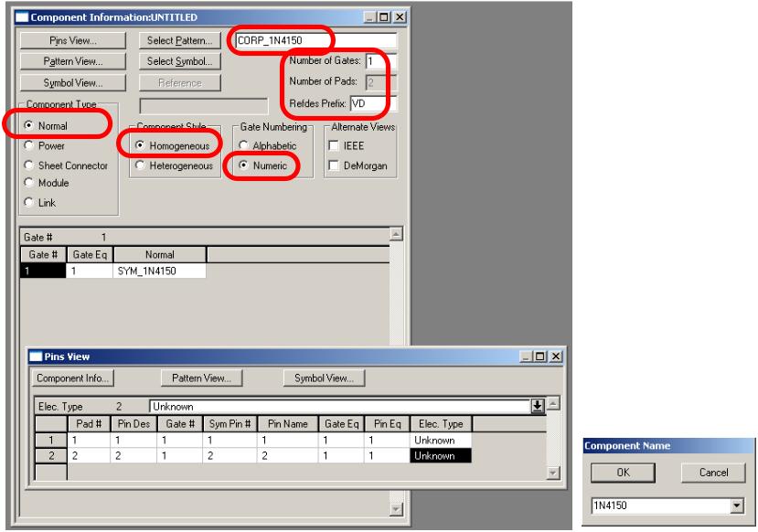Select row 1 header in pins table

pos(51,441)
